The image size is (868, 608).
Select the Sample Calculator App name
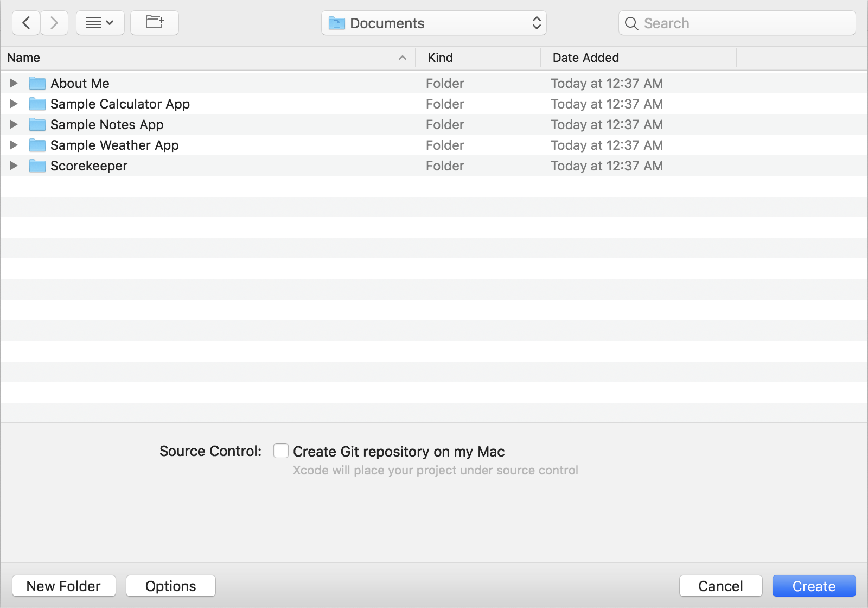click(120, 104)
